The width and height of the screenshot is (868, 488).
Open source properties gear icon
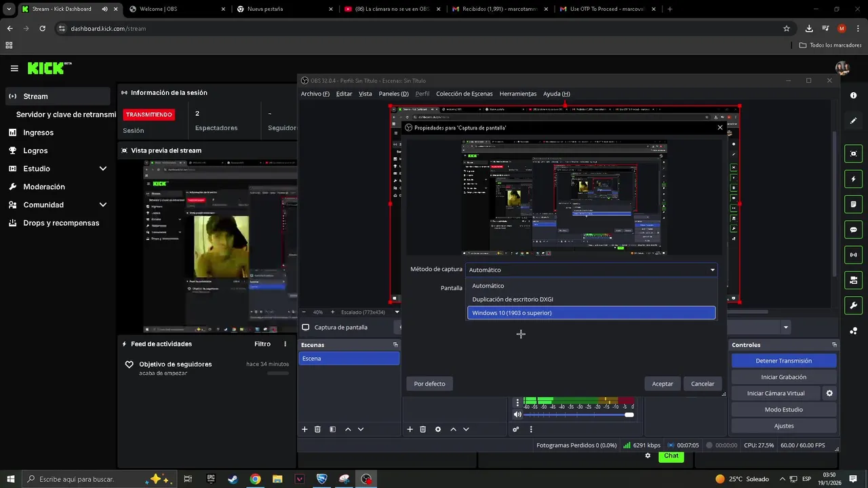438,429
